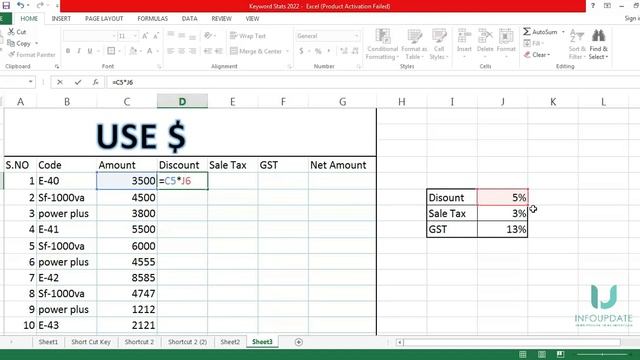Toggle Wrap Text

pos(247,36)
